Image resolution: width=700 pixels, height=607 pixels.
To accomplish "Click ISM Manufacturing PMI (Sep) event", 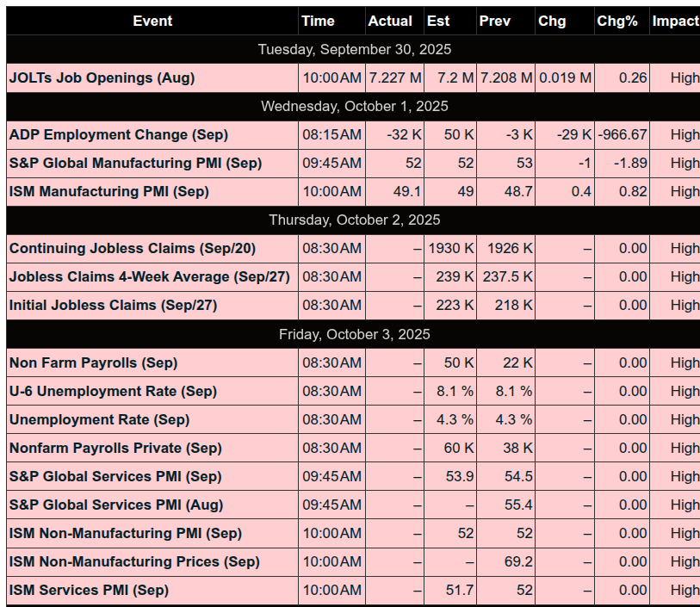I will [109, 191].
